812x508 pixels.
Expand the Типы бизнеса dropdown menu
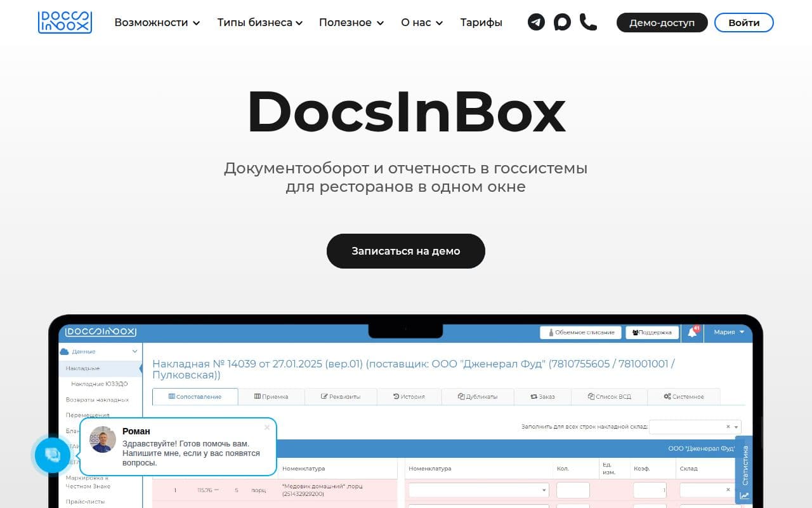(x=259, y=22)
